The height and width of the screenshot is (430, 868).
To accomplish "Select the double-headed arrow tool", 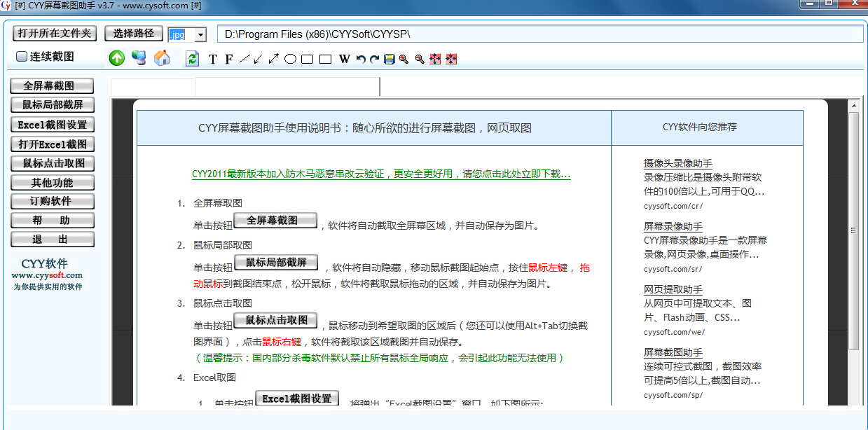I will point(274,60).
